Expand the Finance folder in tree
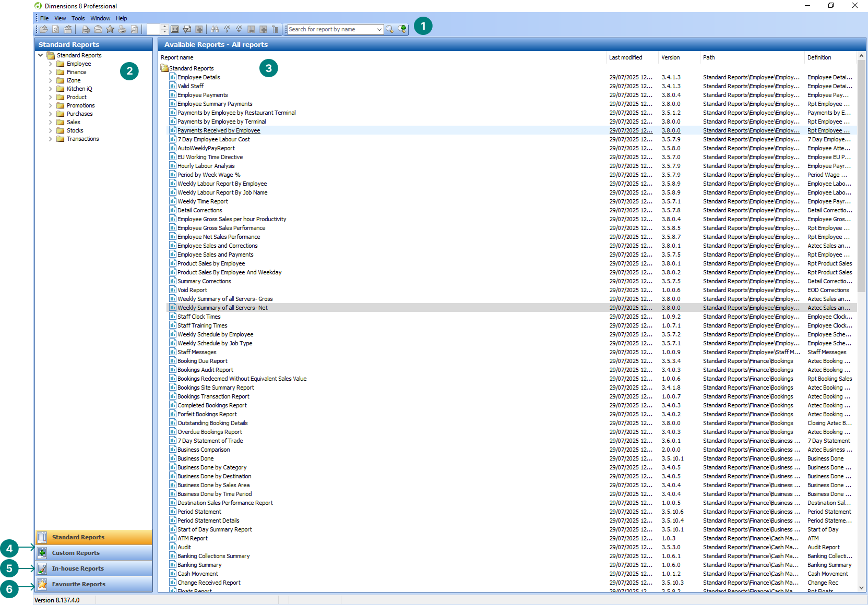This screenshot has height=605, width=868. (x=51, y=72)
